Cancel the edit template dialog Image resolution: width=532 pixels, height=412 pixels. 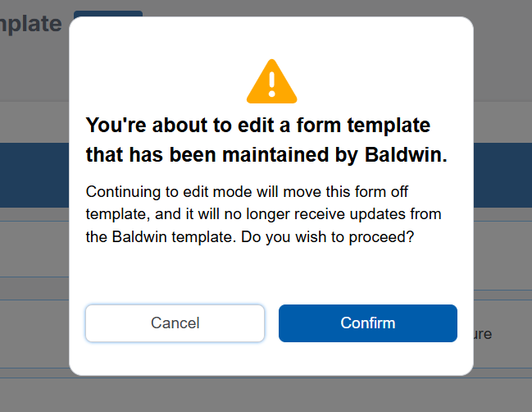point(175,323)
